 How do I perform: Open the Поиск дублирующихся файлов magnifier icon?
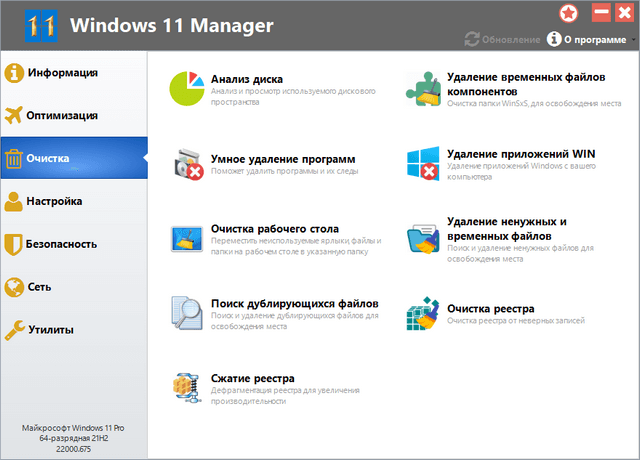click(188, 312)
